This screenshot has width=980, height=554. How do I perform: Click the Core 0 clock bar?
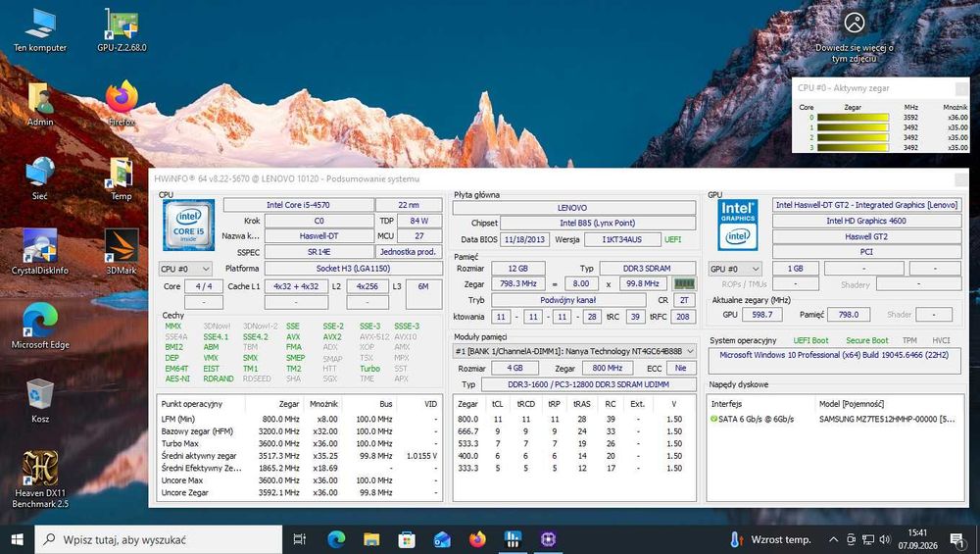(853, 117)
